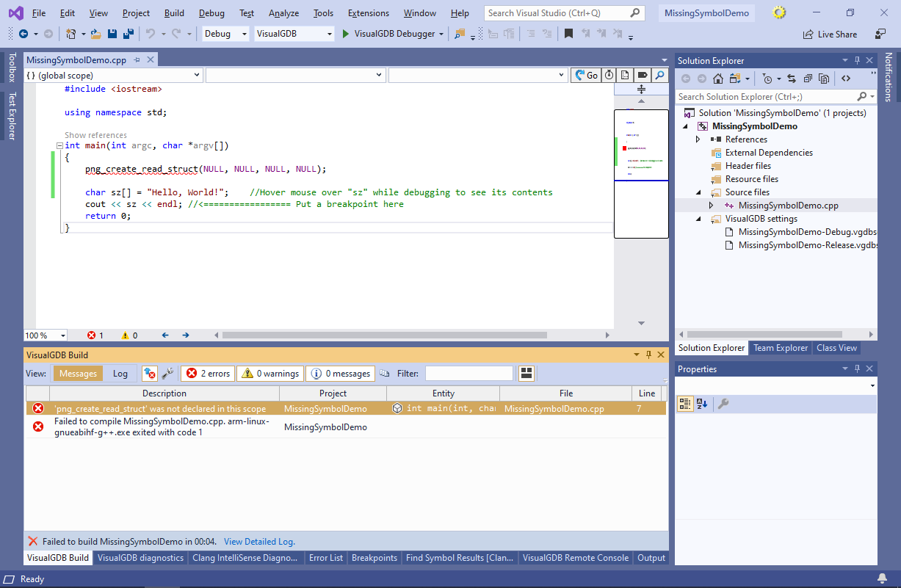This screenshot has height=588, width=901.
Task: Click the Categorized icon in Properties panel
Action: 684,404
